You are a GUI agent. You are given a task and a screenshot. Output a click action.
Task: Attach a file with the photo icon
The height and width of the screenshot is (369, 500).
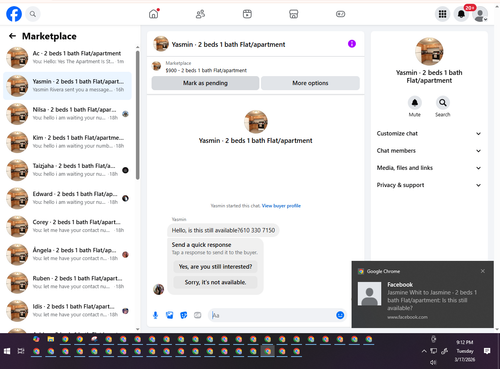click(x=170, y=315)
